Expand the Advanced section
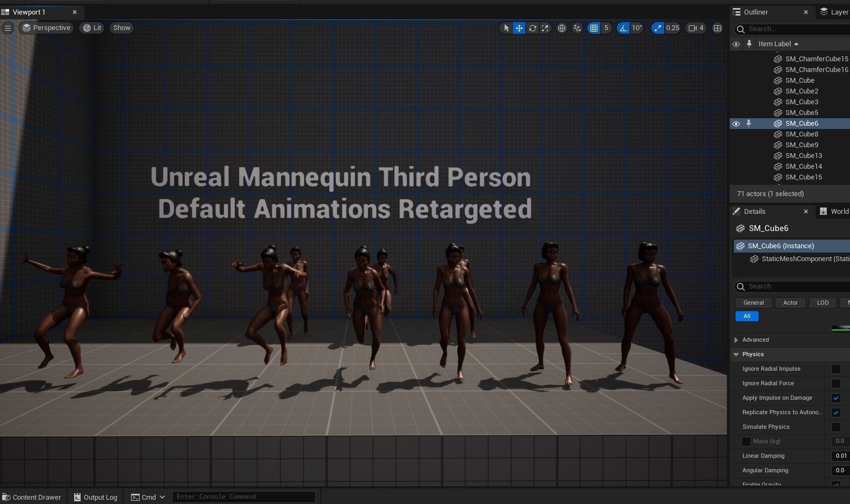The height and width of the screenshot is (504, 850). point(737,340)
